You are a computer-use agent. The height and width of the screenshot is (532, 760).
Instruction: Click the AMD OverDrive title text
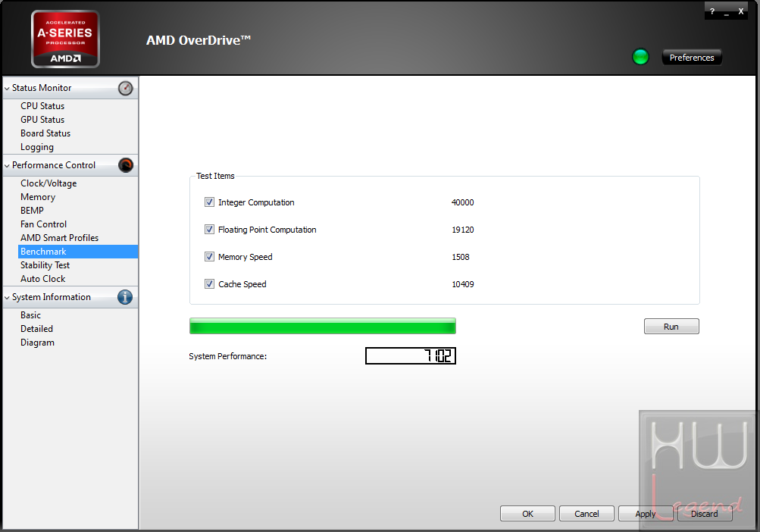pos(199,40)
